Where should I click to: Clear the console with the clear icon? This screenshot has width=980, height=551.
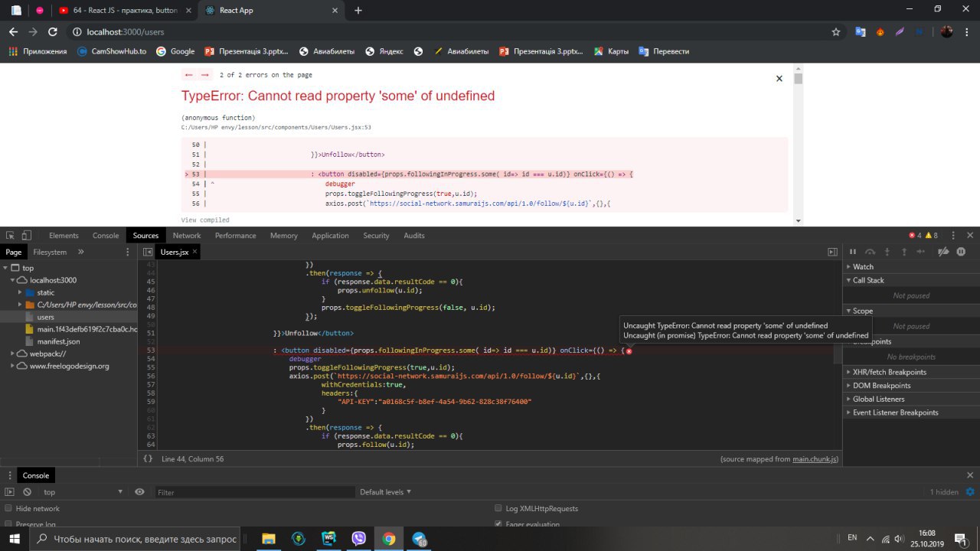tap(27, 492)
